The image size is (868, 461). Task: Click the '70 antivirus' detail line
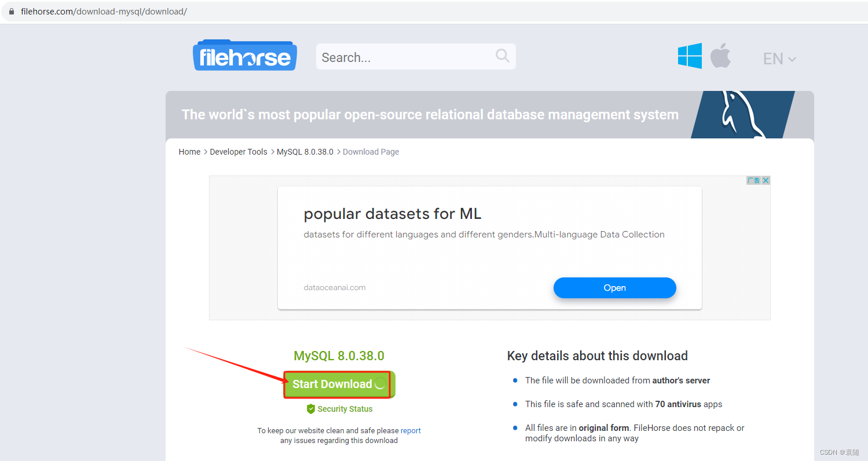click(x=624, y=404)
